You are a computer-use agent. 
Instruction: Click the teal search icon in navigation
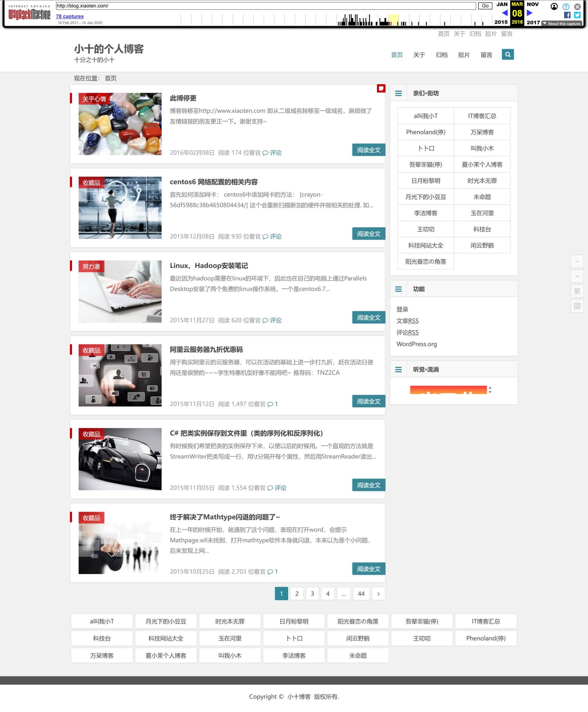(x=507, y=54)
